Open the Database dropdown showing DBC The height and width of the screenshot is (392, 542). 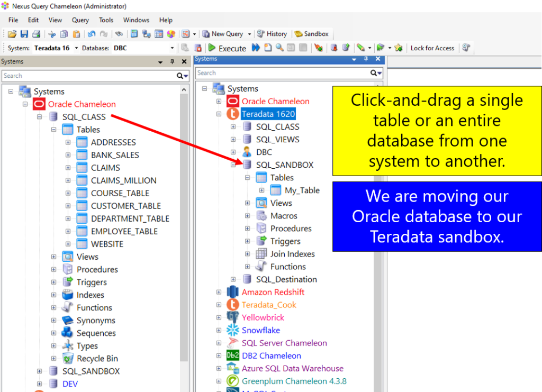[x=172, y=48]
